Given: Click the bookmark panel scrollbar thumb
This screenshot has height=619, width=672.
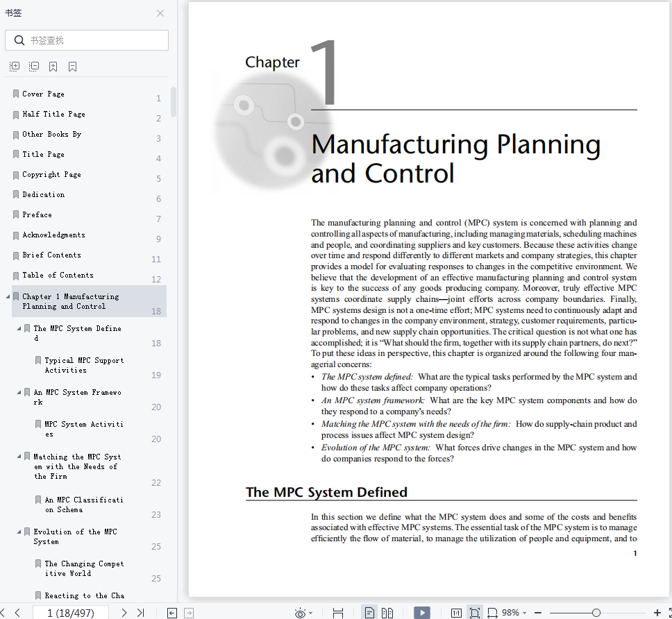Looking at the screenshot, I should [174, 102].
